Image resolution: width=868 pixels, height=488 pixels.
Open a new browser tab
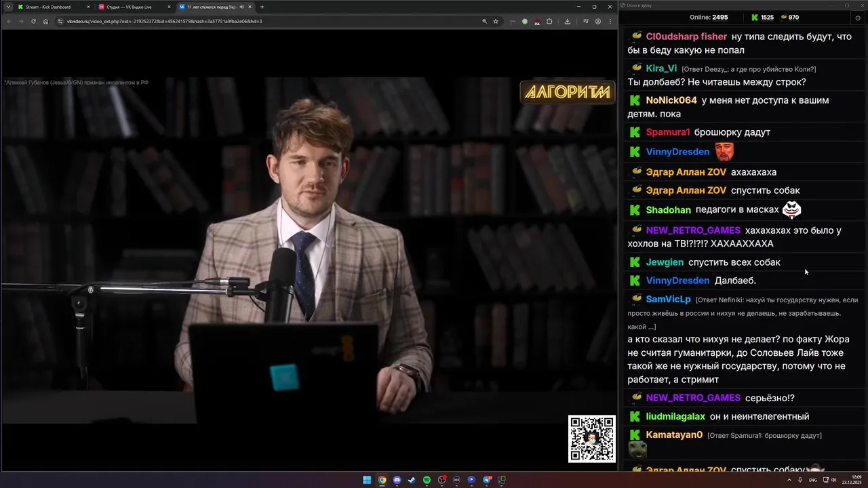point(262,7)
